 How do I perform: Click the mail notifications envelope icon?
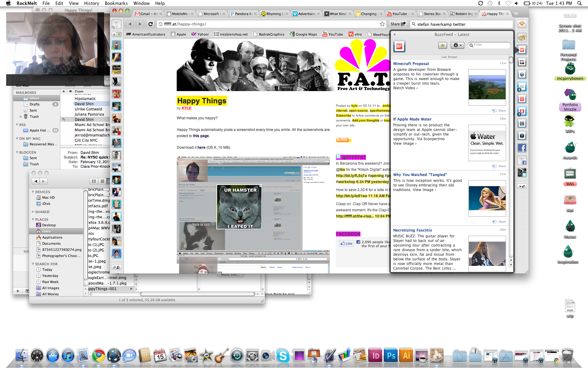[522, 24]
